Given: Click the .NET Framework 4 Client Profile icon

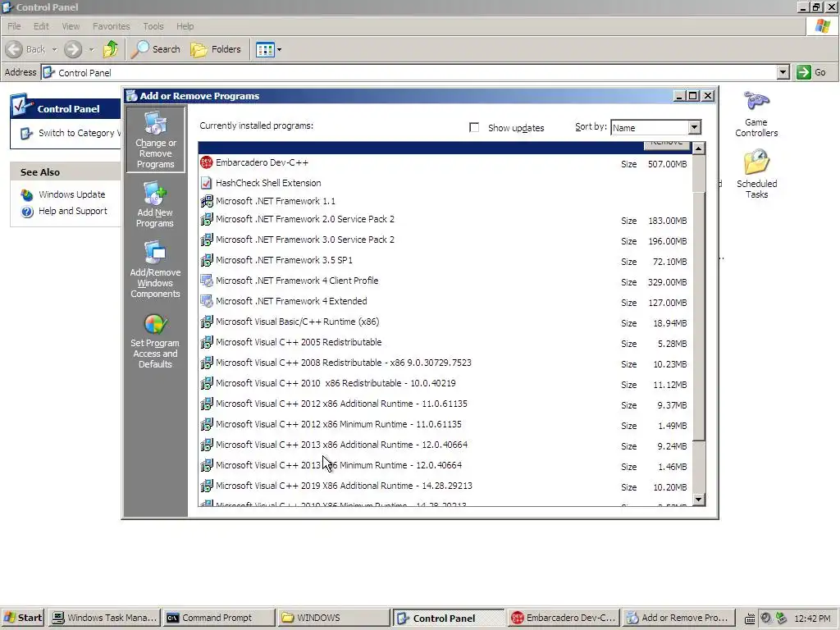Looking at the screenshot, I should click(x=206, y=281).
